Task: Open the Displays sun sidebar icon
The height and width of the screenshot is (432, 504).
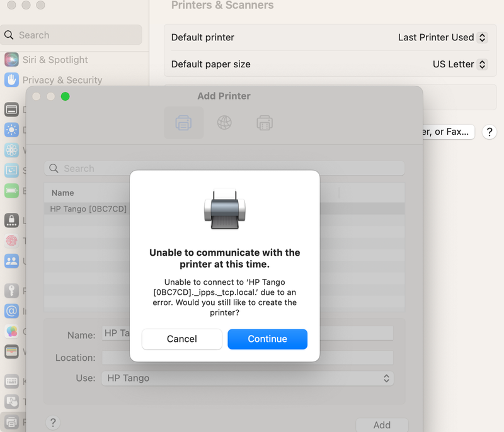Action: point(11,130)
